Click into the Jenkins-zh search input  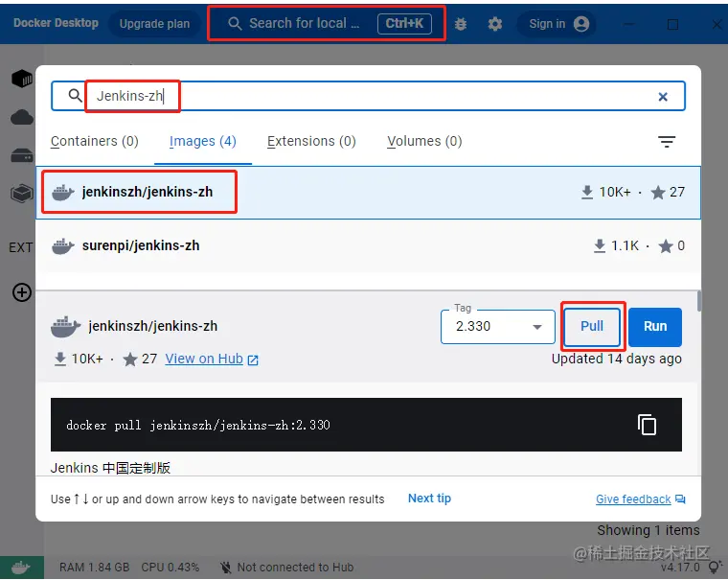[x=368, y=96]
